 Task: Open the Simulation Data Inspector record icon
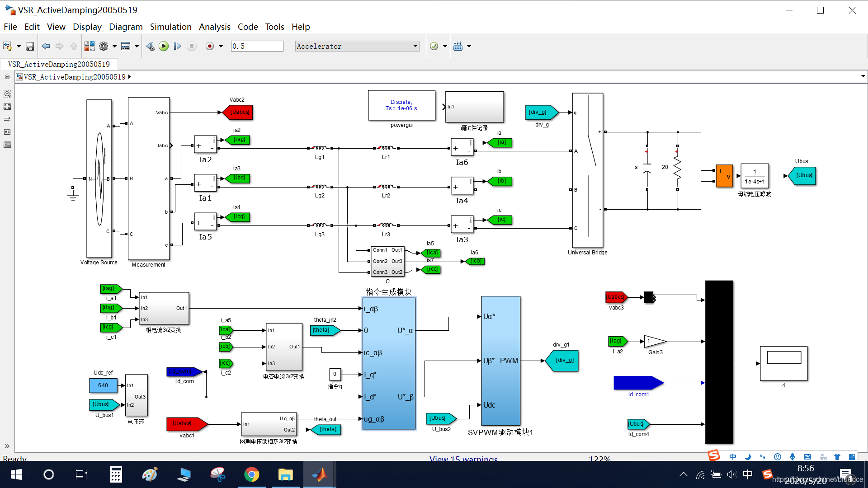(209, 46)
